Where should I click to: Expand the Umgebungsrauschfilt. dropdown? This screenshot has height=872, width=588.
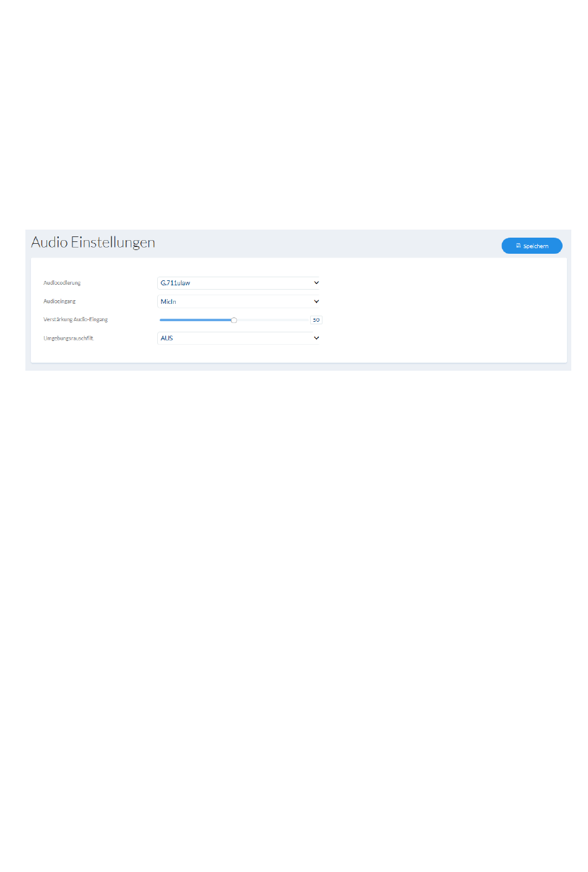(238, 338)
